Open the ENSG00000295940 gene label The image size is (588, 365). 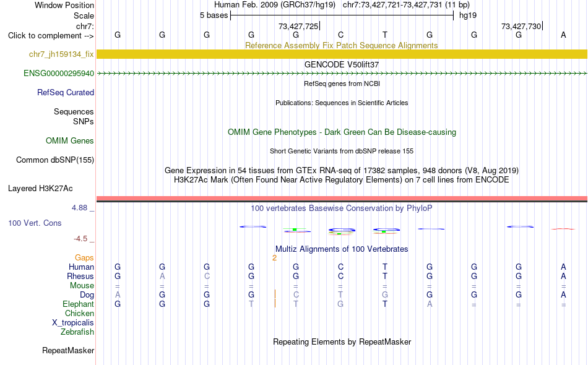pyautogui.click(x=59, y=74)
